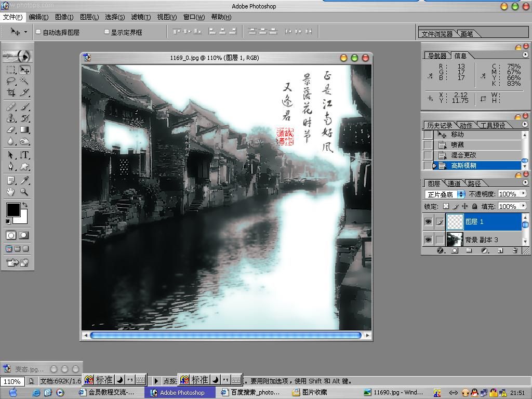Select the Hand tool
Viewport: 532px width, 399px height.
(11, 192)
